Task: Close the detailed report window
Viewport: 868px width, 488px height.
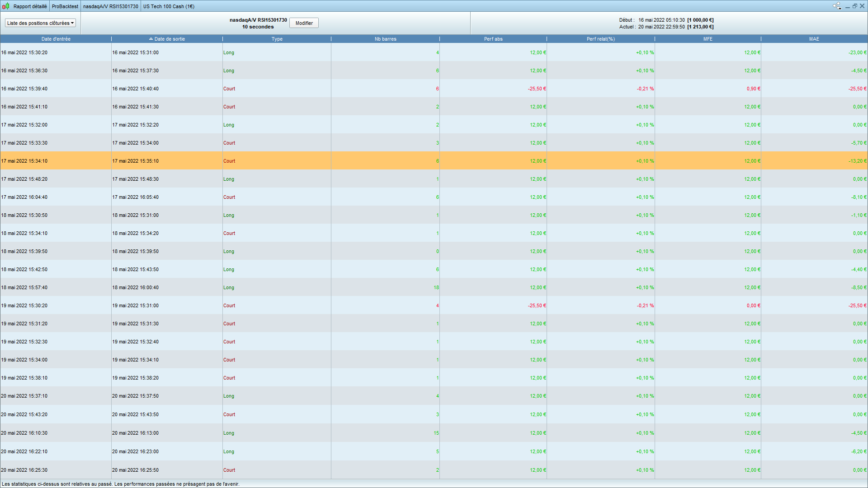Action: click(862, 6)
